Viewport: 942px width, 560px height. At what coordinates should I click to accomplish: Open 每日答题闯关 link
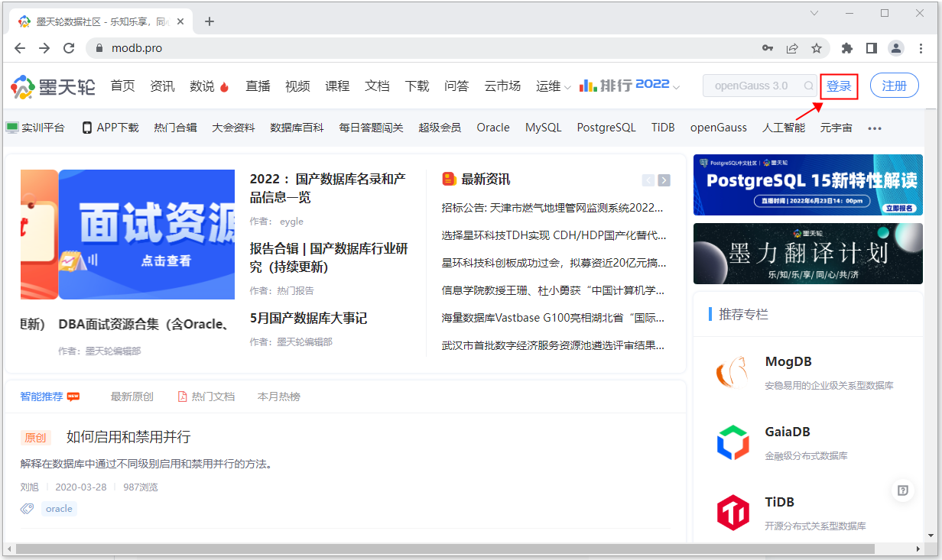pyautogui.click(x=371, y=128)
